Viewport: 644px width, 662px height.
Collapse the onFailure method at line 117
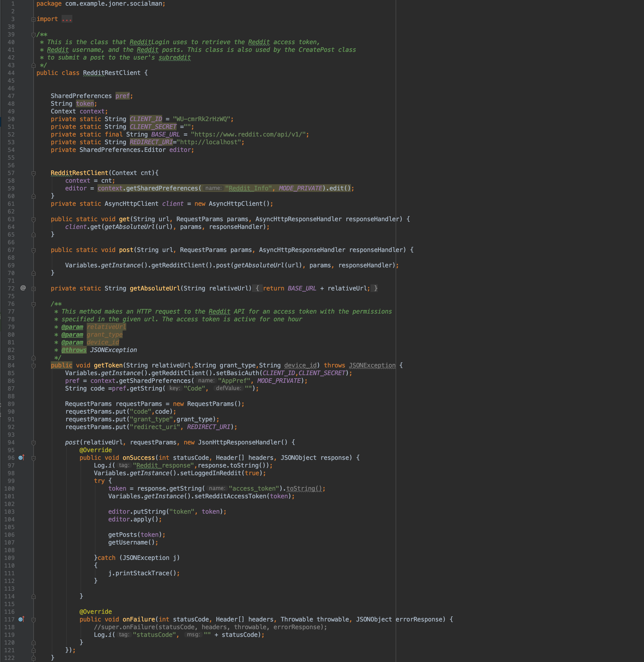34,620
